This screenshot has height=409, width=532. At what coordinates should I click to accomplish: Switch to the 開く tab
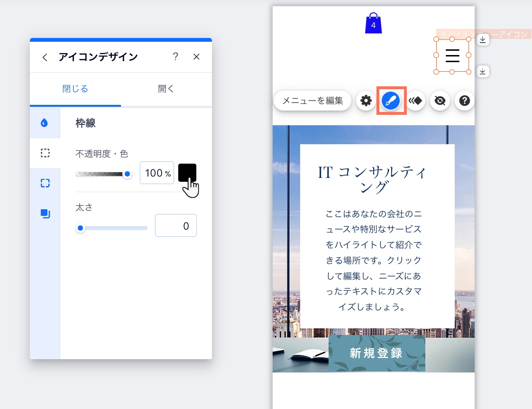click(x=166, y=89)
